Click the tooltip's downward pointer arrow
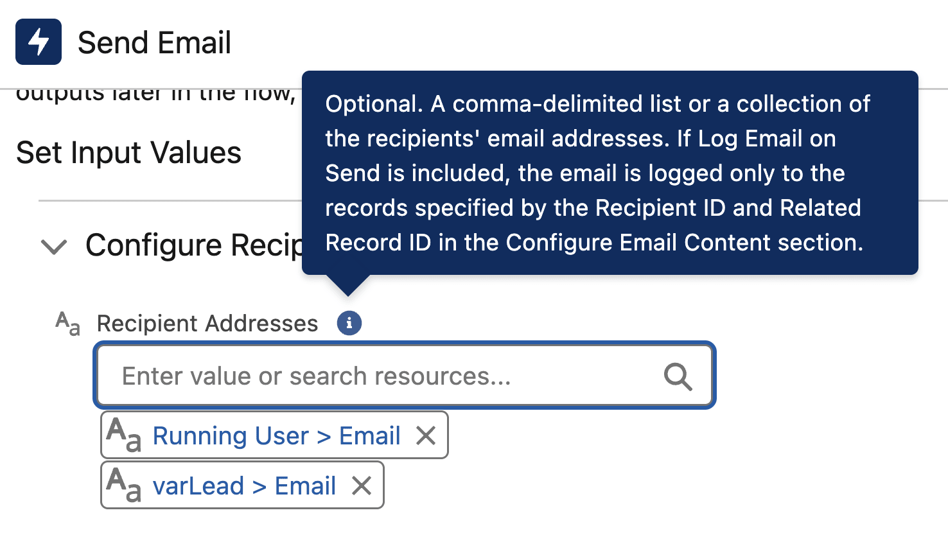Screen dimensions: 948x560 (348, 285)
